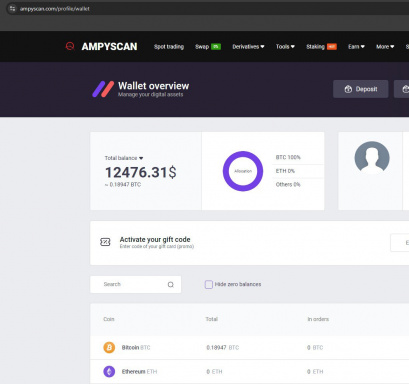
Task: Go to Spot trading page
Action: [x=169, y=47]
